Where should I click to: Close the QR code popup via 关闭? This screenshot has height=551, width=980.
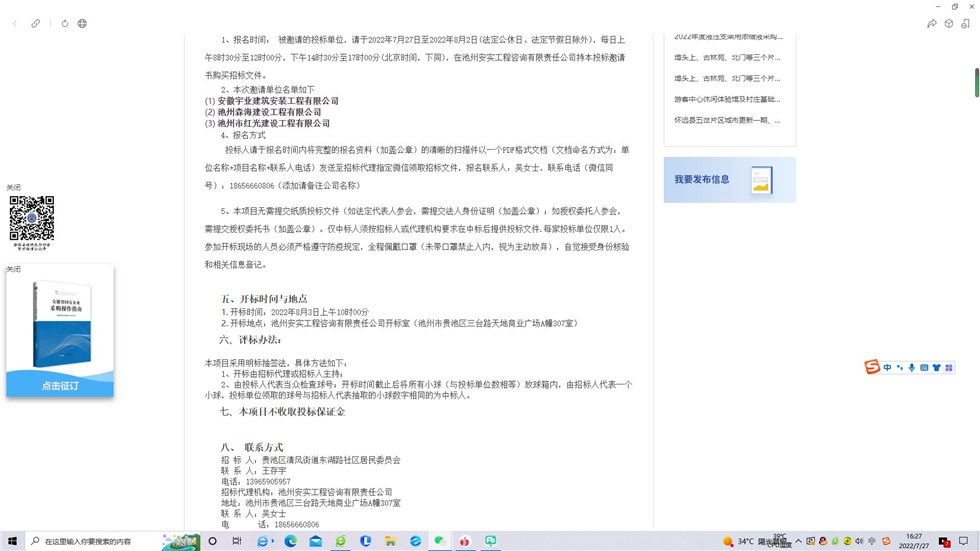click(13, 187)
